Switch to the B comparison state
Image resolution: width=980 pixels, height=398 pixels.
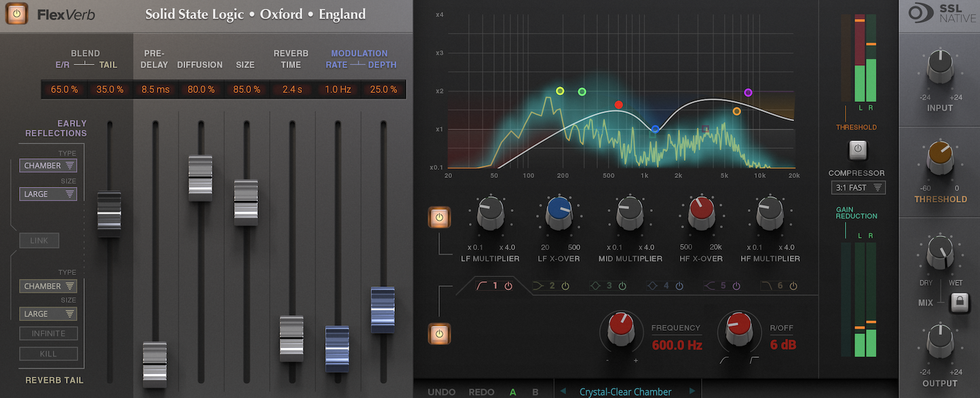tap(535, 391)
